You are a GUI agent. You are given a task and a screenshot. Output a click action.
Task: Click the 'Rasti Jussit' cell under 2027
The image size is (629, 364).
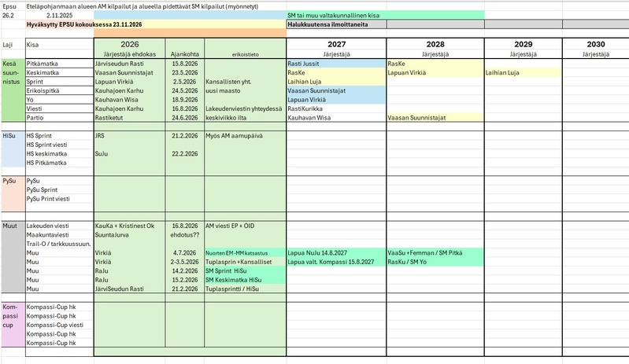[x=335, y=63]
